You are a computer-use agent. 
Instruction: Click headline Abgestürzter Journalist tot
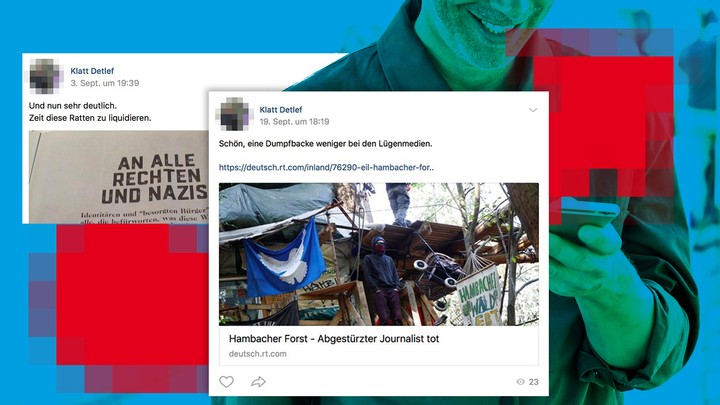pos(378,338)
